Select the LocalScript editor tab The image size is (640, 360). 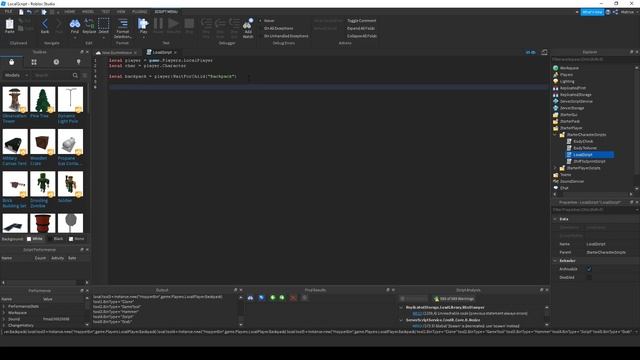[x=162, y=52]
